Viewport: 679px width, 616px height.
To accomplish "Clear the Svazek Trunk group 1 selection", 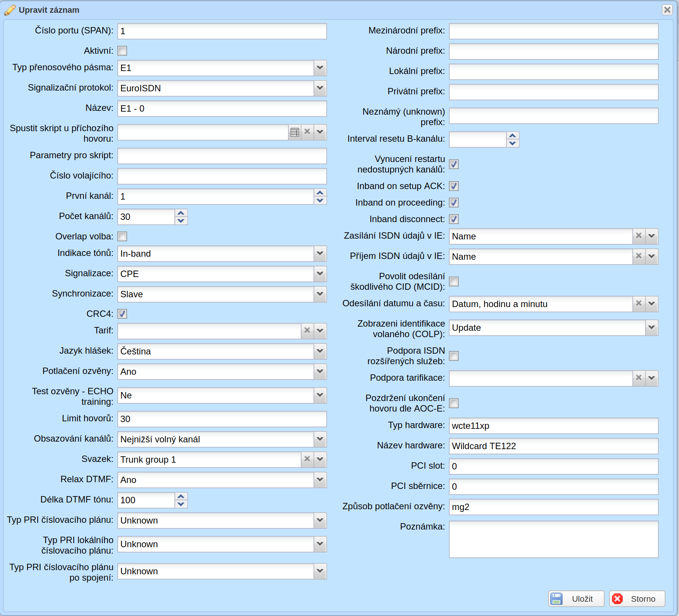I will click(x=308, y=459).
